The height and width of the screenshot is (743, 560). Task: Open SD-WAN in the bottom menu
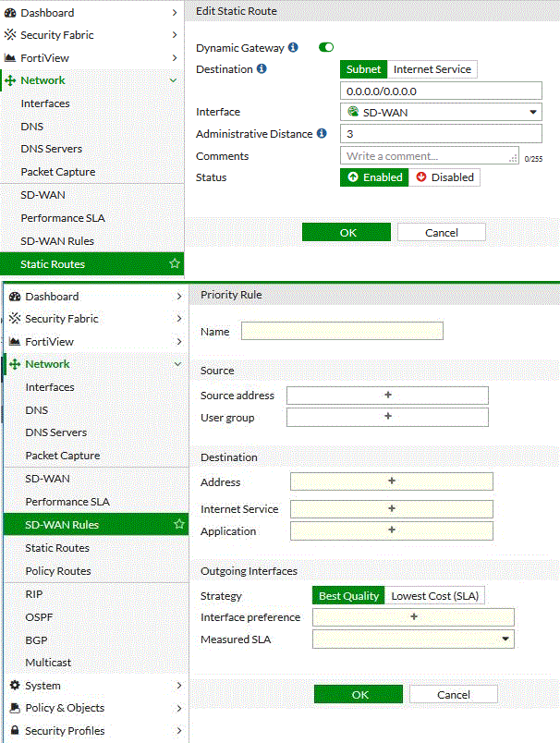pos(47,479)
